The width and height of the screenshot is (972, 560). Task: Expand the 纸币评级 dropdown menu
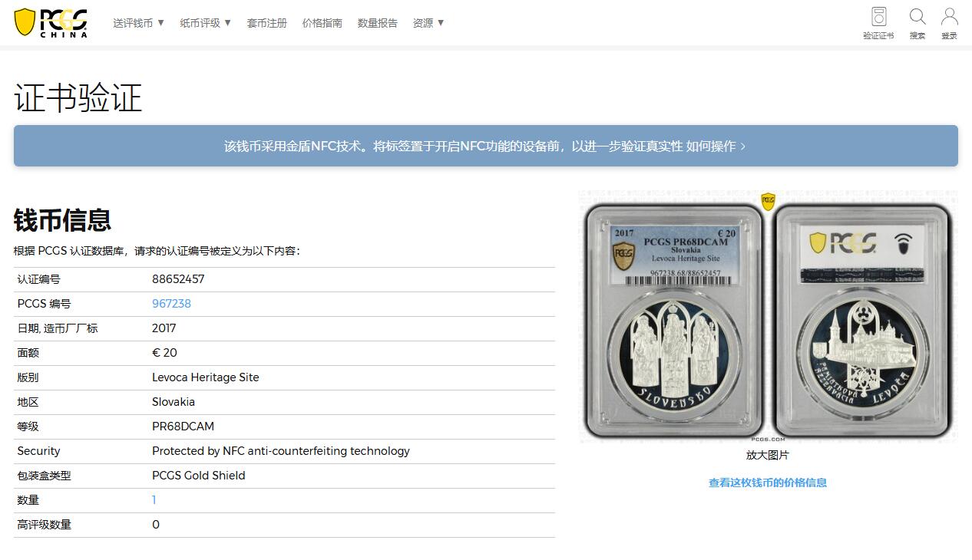206,23
